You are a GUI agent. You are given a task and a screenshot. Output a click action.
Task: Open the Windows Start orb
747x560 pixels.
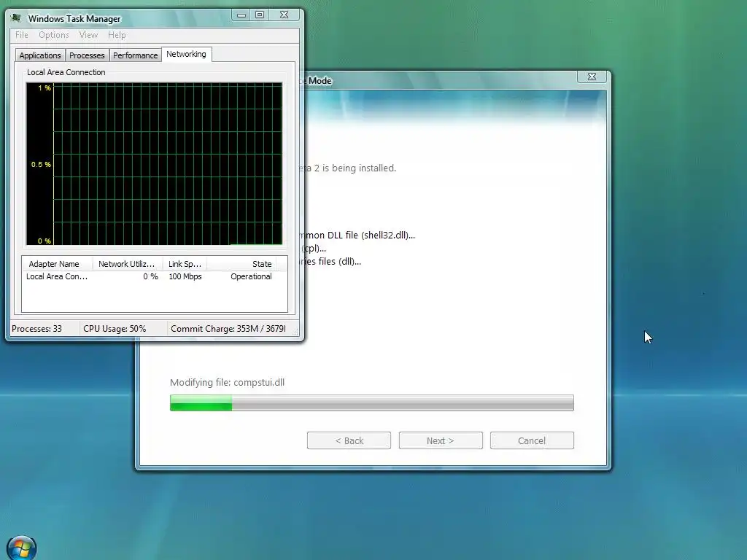[22, 548]
